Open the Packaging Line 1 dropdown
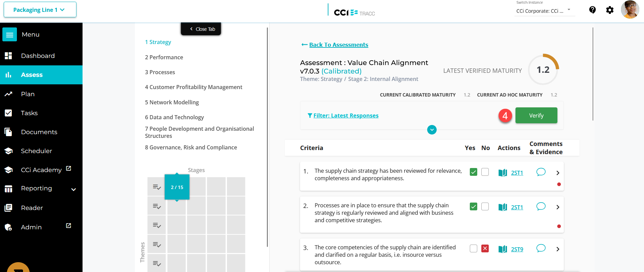This screenshot has width=644, height=272. pyautogui.click(x=40, y=9)
